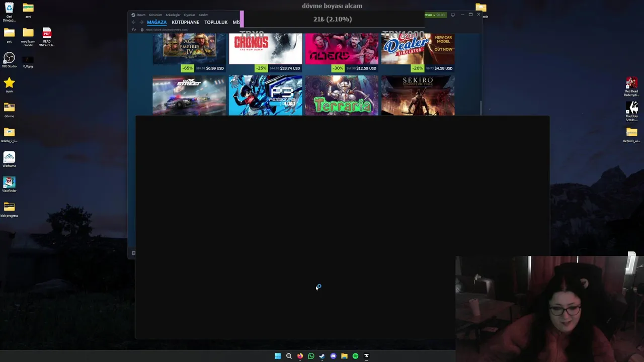Open 'mod lazım olabilir' desktop folder

coord(28,37)
